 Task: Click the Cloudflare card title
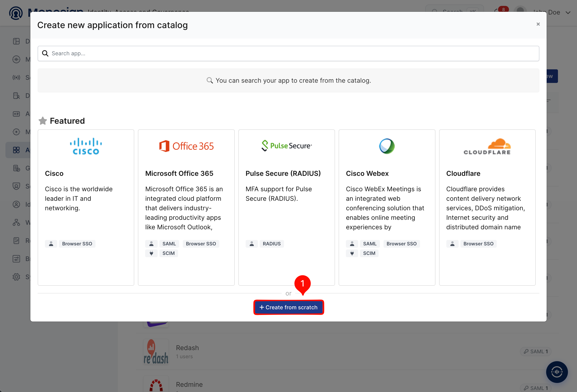click(463, 173)
